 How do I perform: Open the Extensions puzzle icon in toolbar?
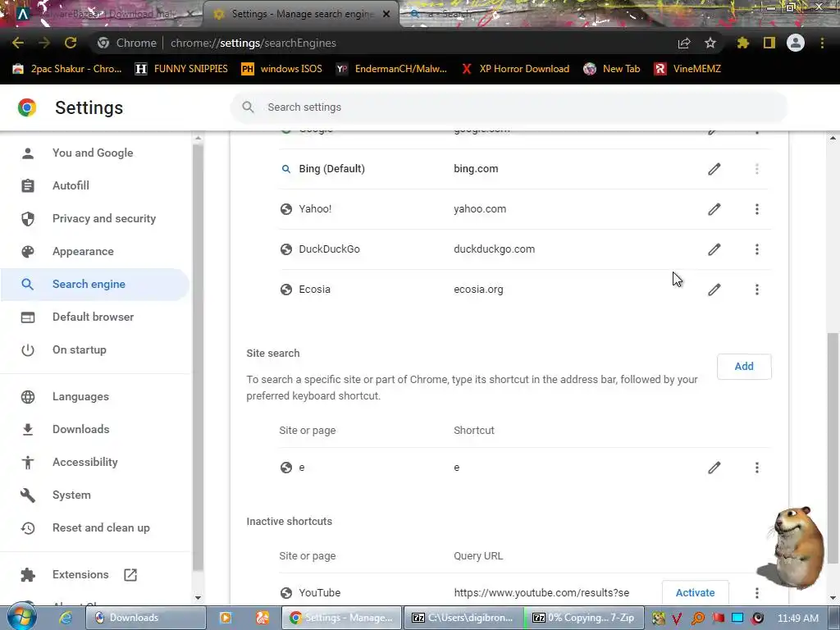742,43
